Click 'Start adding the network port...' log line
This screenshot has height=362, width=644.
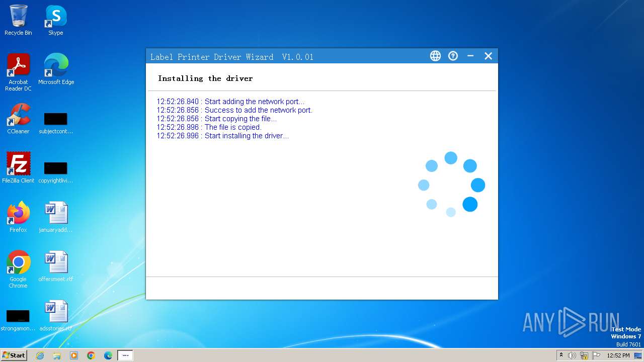[x=230, y=102]
